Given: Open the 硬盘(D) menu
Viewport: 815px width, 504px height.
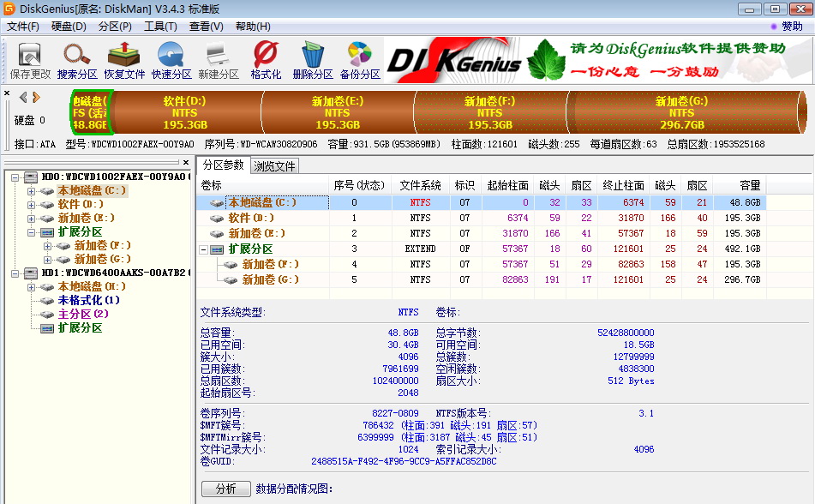Looking at the screenshot, I should (69, 27).
